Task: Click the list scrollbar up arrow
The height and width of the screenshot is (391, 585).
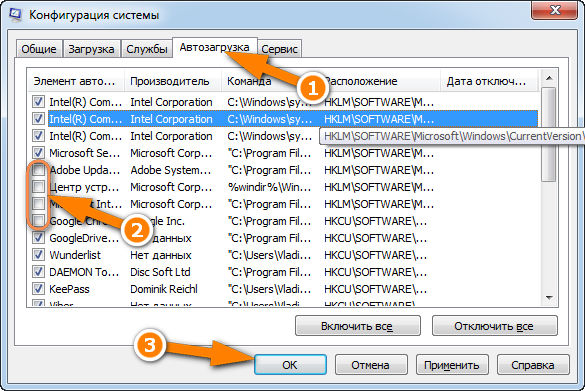Action: (x=549, y=78)
